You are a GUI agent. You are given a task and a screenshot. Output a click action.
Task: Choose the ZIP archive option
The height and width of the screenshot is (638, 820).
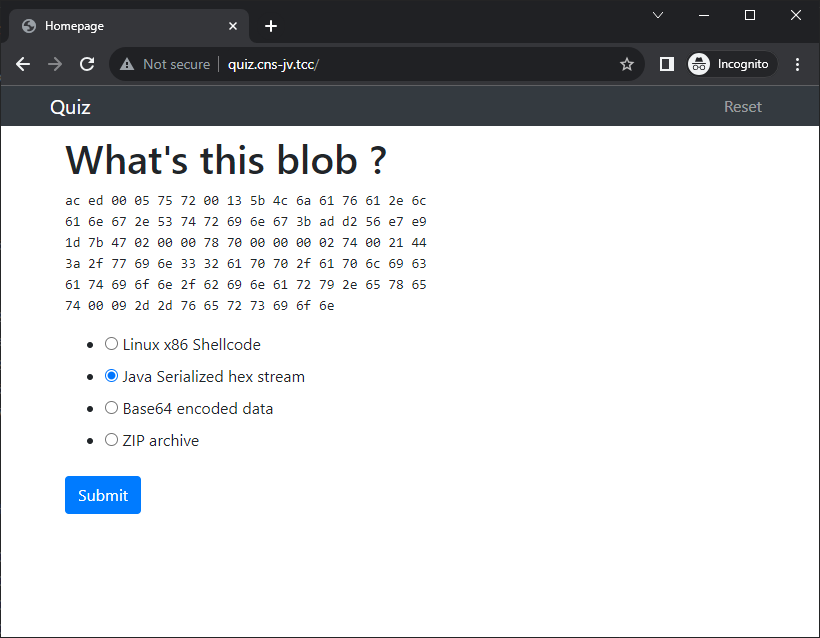[x=111, y=439]
